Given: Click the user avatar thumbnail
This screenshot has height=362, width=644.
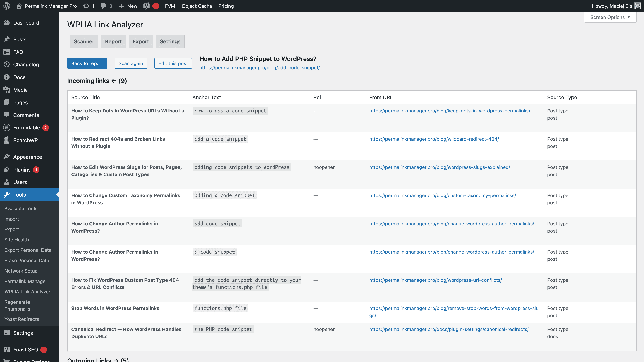Looking at the screenshot, I should pyautogui.click(x=638, y=6).
